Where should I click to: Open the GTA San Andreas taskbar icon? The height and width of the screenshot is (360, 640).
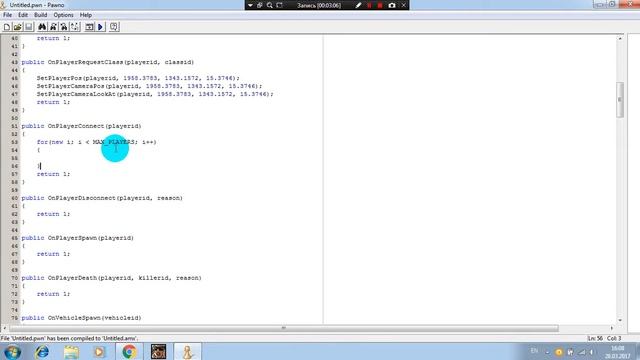pos(158,352)
